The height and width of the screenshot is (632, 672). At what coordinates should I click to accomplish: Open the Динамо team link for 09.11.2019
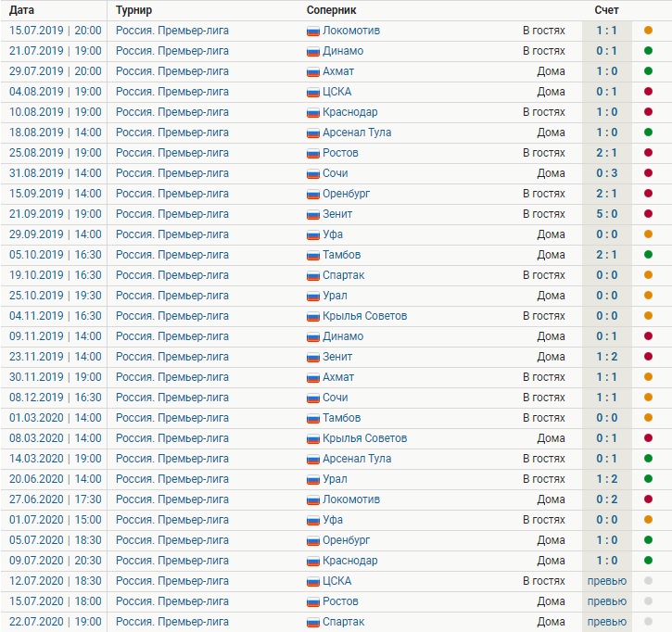click(x=343, y=336)
